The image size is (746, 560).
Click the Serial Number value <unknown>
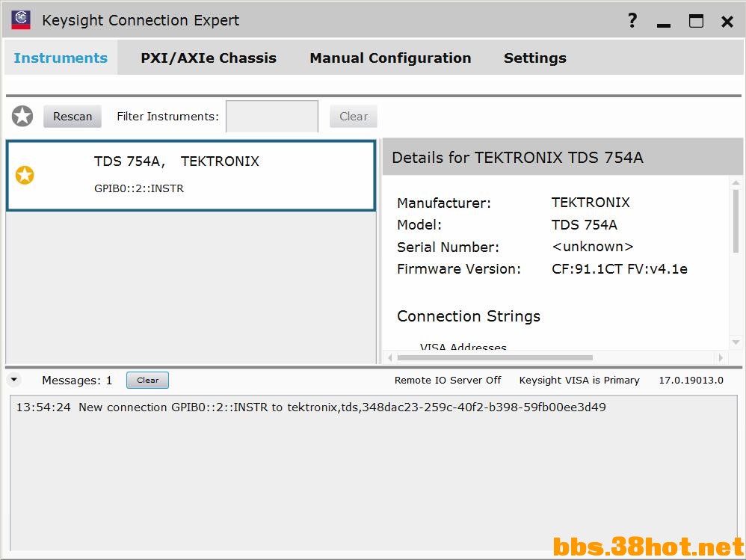[592, 247]
